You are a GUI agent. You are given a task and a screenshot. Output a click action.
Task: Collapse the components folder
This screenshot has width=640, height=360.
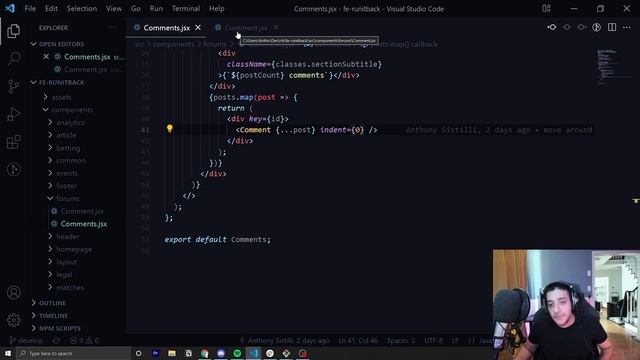coord(72,109)
